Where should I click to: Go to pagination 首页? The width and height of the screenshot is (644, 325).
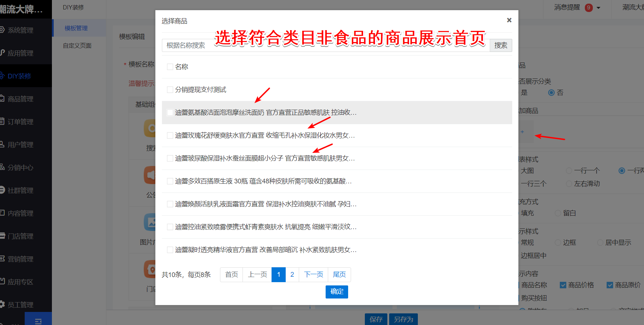click(231, 275)
